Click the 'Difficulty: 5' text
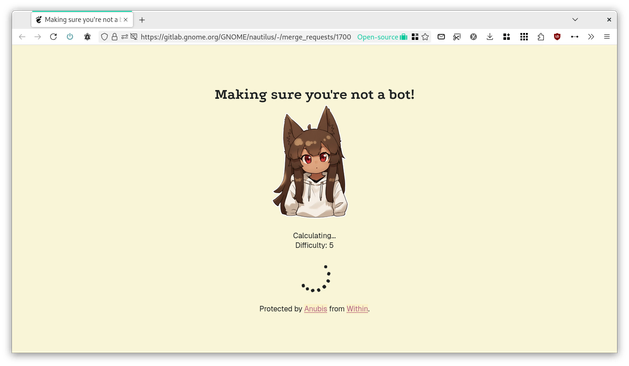This screenshot has width=629, height=366. point(314,245)
